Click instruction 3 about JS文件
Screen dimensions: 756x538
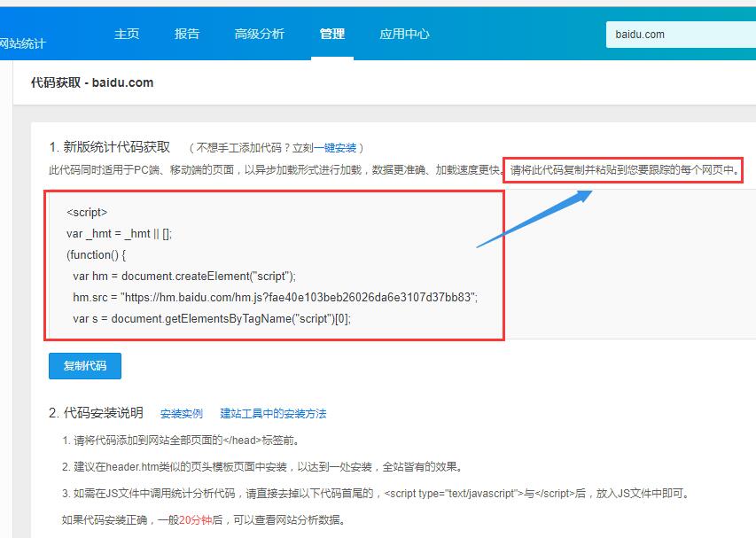[x=377, y=493]
